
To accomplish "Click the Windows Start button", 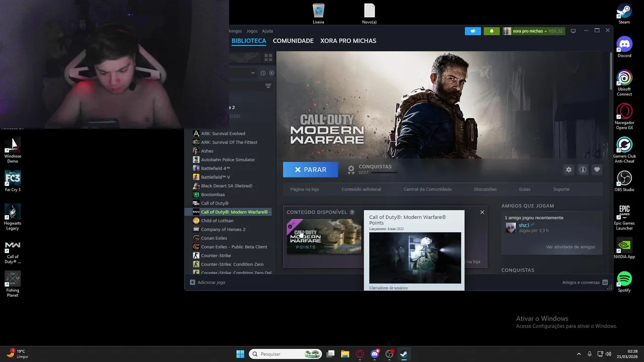I will tap(240, 354).
